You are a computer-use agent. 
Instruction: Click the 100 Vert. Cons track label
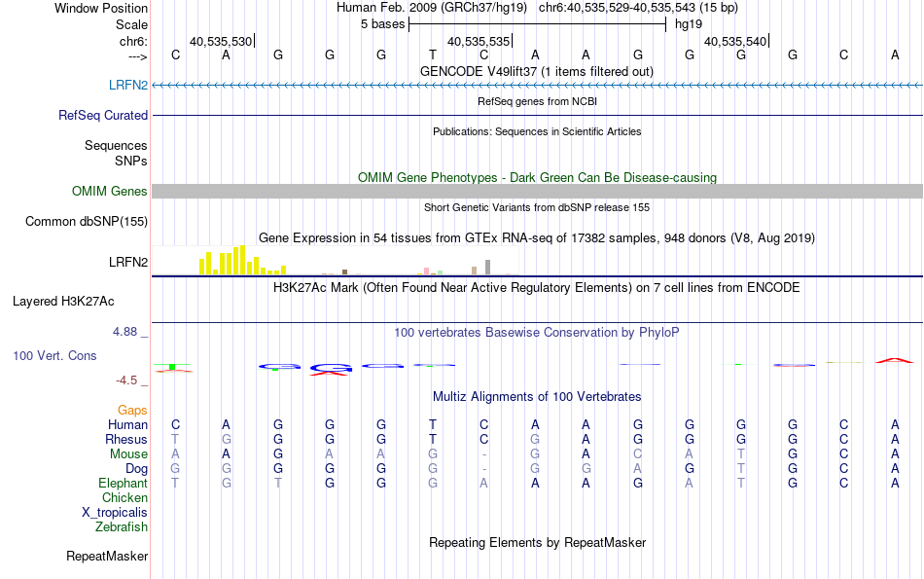(x=54, y=355)
